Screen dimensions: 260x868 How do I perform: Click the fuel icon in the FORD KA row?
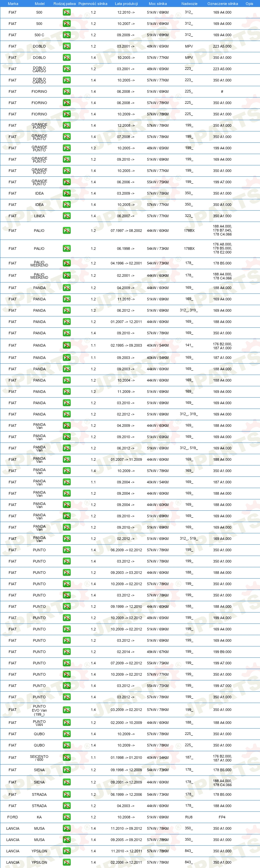point(67,817)
